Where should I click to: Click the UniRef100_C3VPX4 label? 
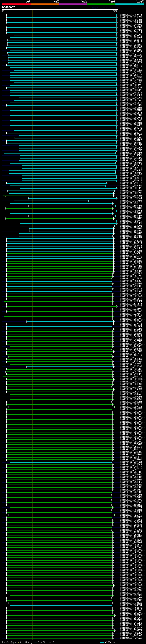click(x=131, y=630)
